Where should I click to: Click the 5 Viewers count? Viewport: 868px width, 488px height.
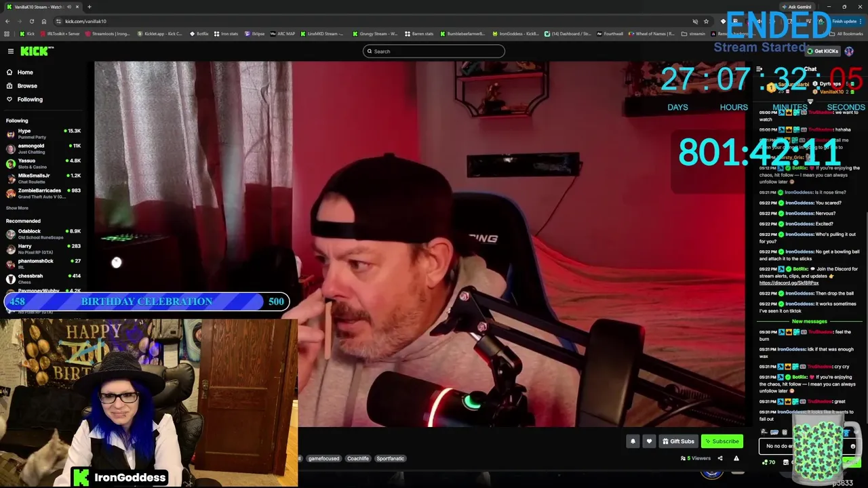[696, 458]
